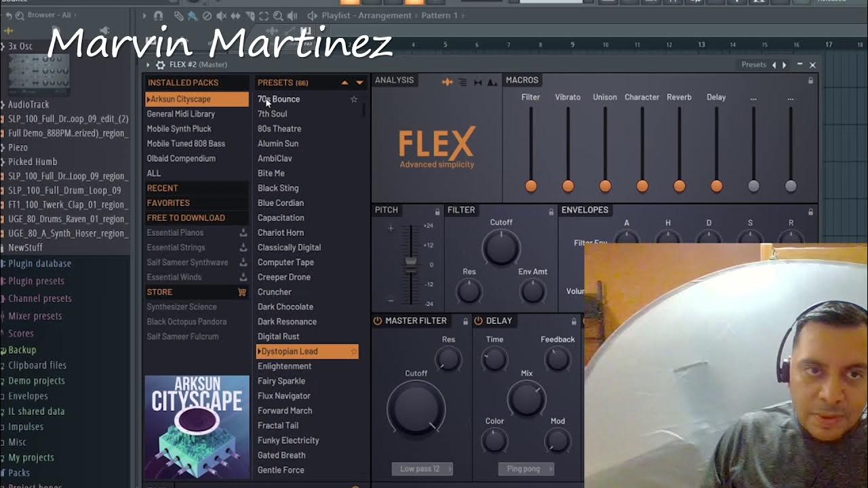868x488 pixels.
Task: Load the Funky Electricity preset
Action: coord(288,441)
